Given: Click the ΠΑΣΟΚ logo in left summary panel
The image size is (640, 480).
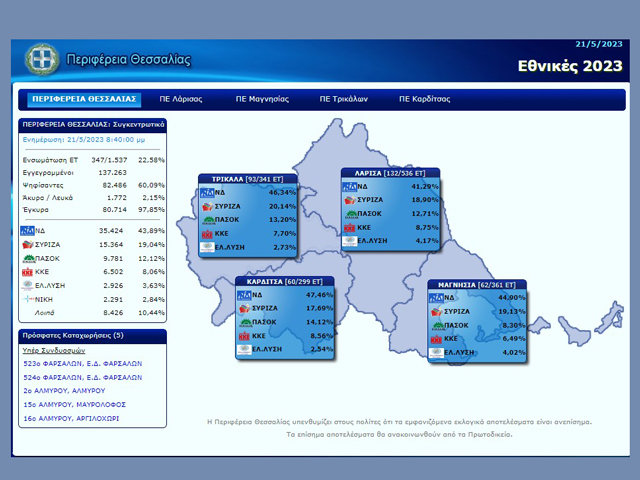Looking at the screenshot, I should coord(27,257).
